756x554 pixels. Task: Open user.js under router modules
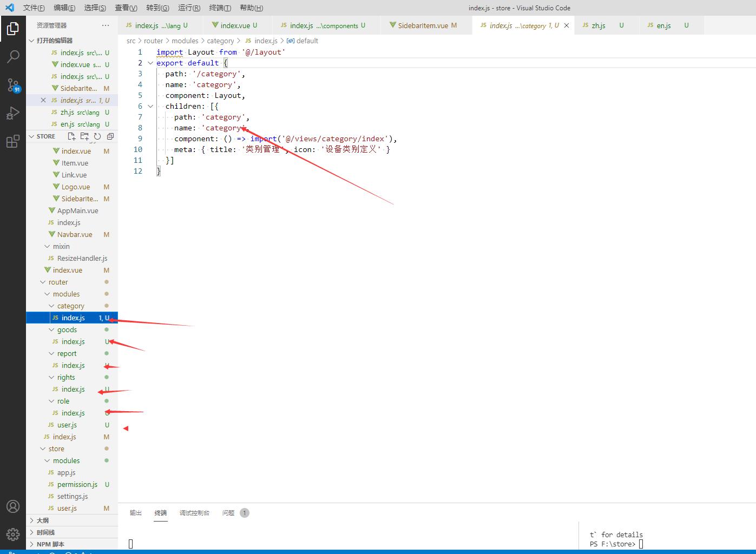[x=72, y=425]
